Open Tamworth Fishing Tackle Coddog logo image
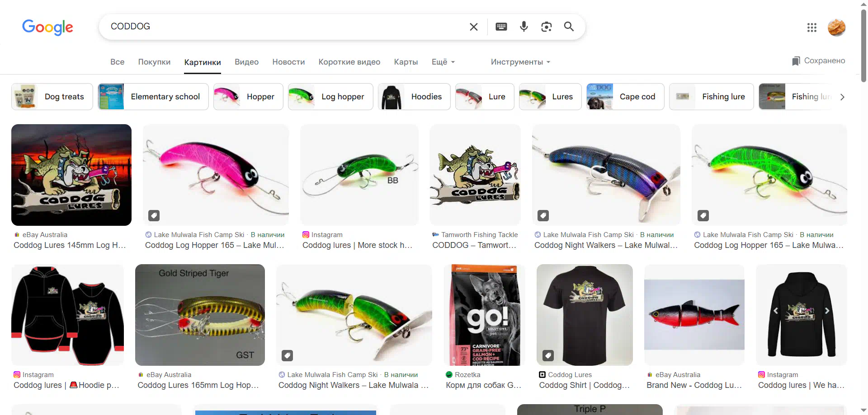The image size is (868, 415). click(475, 175)
